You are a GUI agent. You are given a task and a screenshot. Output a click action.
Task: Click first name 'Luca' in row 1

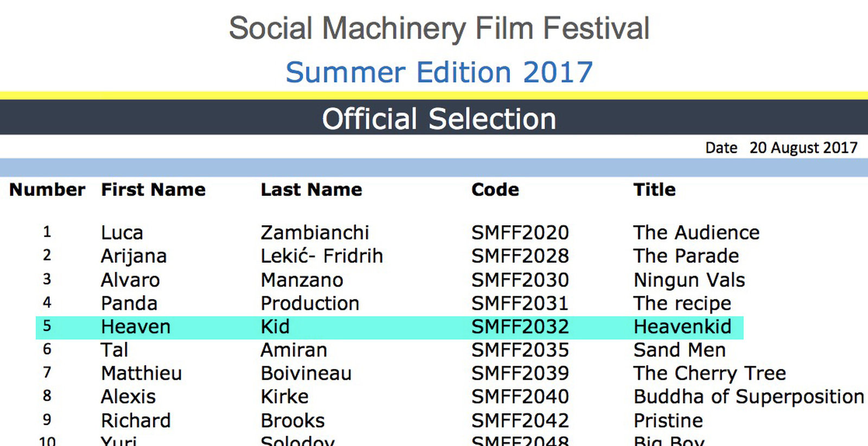click(122, 232)
